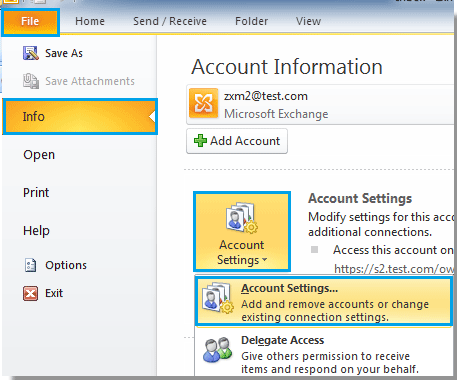Image resolution: width=457 pixels, height=380 pixels.
Task: Open the Help section
Action: (x=36, y=231)
